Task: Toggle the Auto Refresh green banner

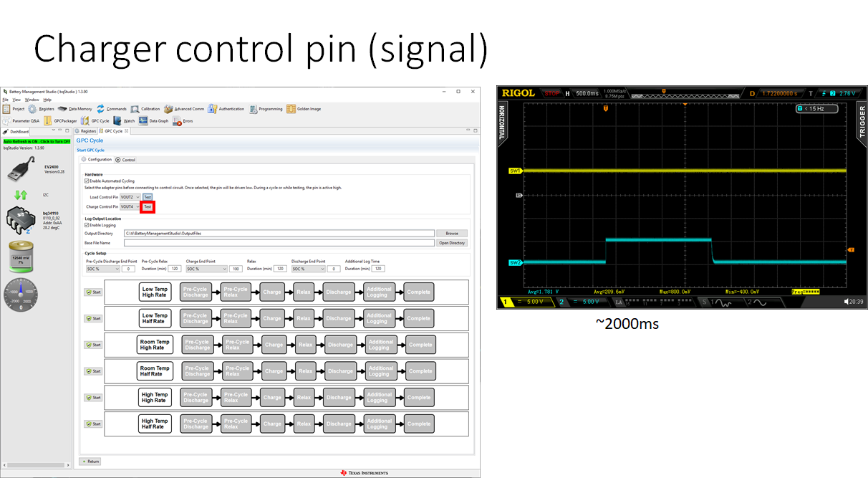Action: 37,141
